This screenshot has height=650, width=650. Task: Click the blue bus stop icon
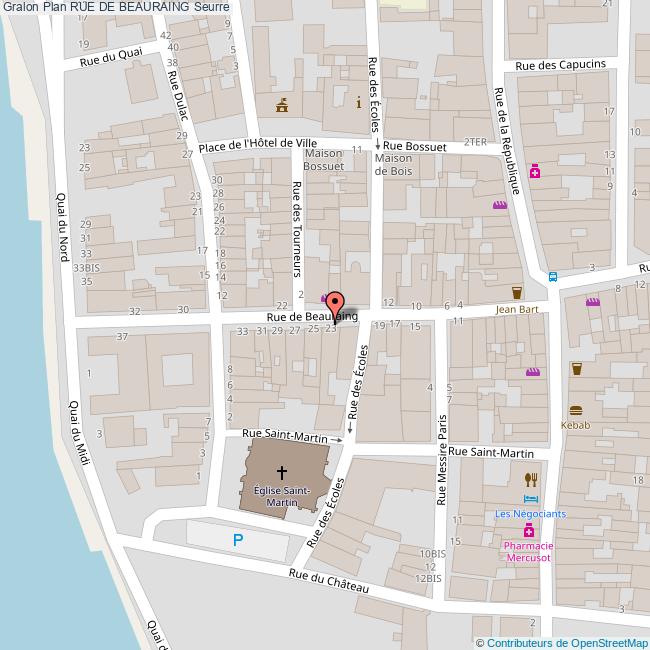coord(553,278)
